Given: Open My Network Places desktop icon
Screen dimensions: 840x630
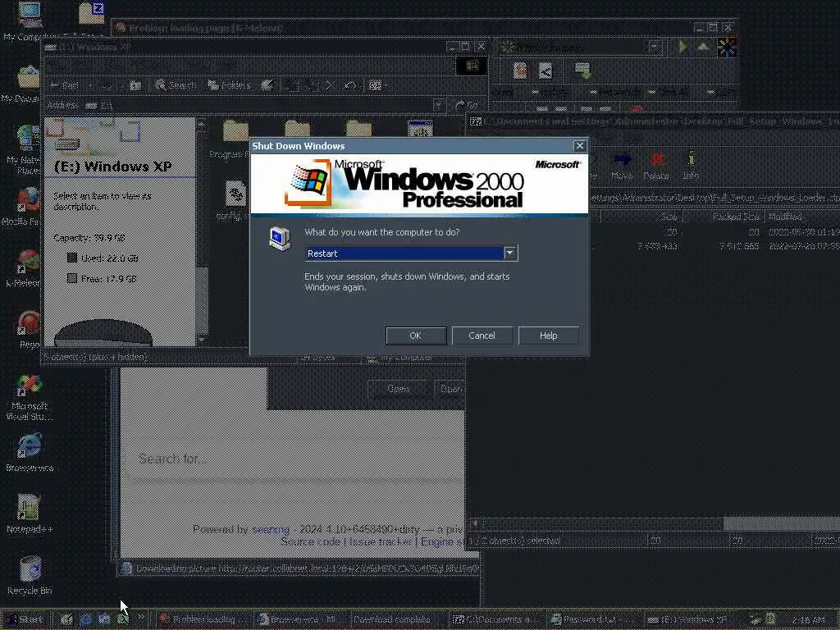Looking at the screenshot, I should (x=25, y=150).
